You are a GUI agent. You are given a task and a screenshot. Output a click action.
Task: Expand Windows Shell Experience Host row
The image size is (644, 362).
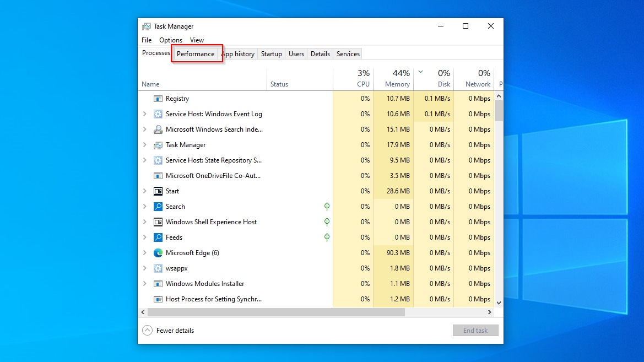point(144,222)
